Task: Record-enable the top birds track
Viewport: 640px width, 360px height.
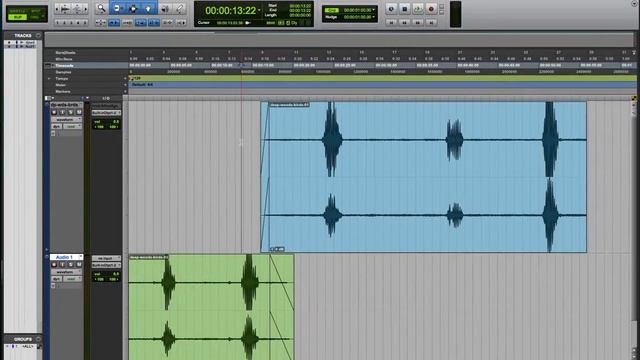Action: pos(54,112)
